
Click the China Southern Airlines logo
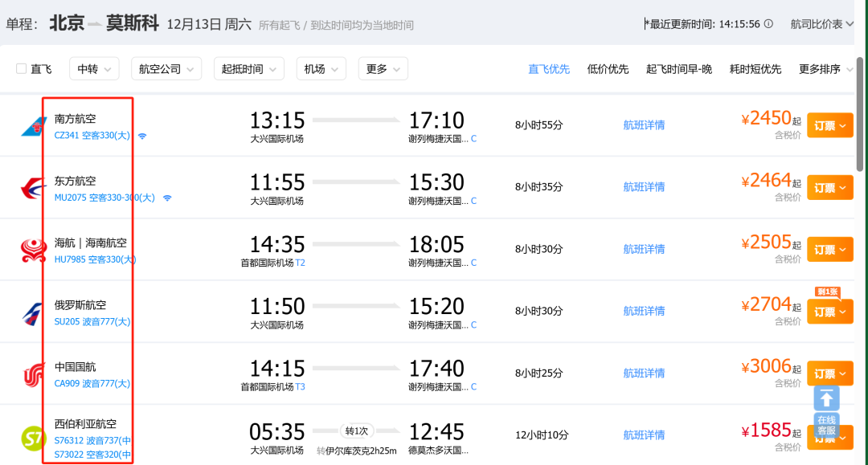click(x=33, y=126)
